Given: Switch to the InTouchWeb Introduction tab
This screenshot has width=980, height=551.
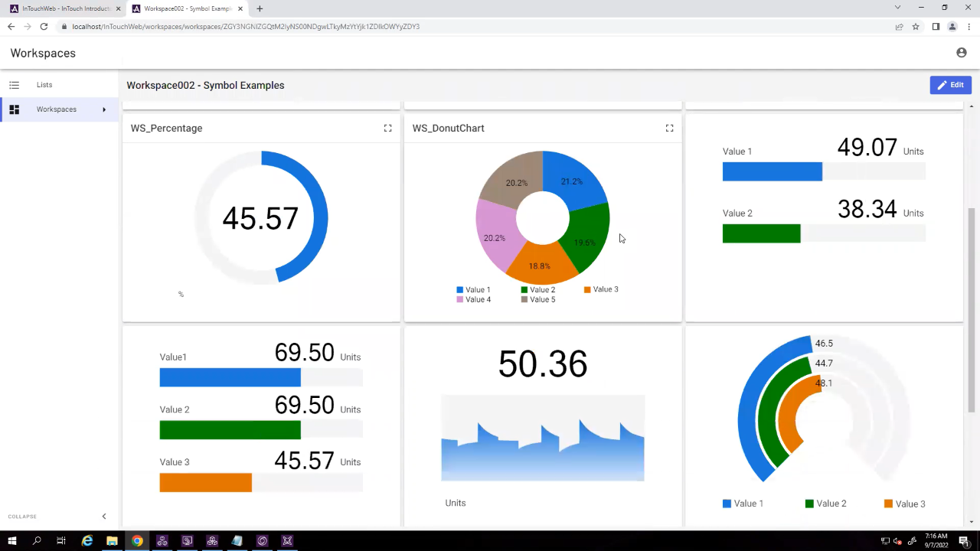Looking at the screenshot, I should (65, 8).
